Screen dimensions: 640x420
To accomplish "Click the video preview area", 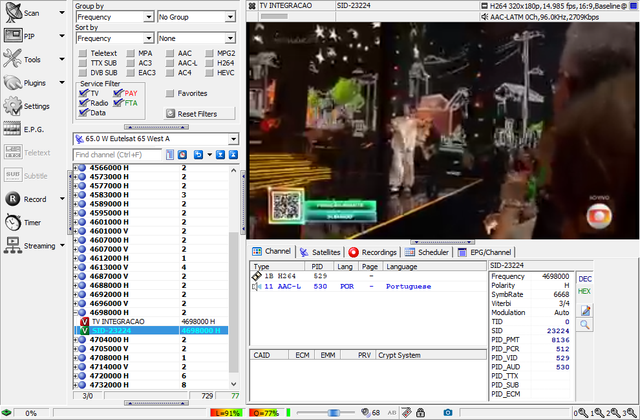I will pyautogui.click(x=442, y=131).
